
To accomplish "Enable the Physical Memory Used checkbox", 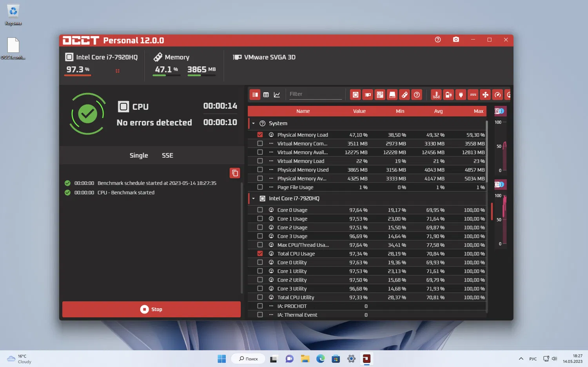I will pyautogui.click(x=260, y=170).
